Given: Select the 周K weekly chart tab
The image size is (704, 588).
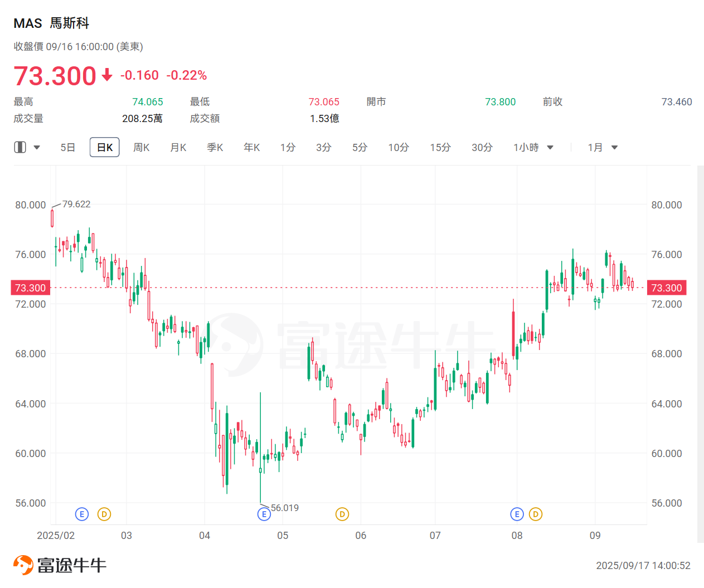Looking at the screenshot, I should coord(142,148).
